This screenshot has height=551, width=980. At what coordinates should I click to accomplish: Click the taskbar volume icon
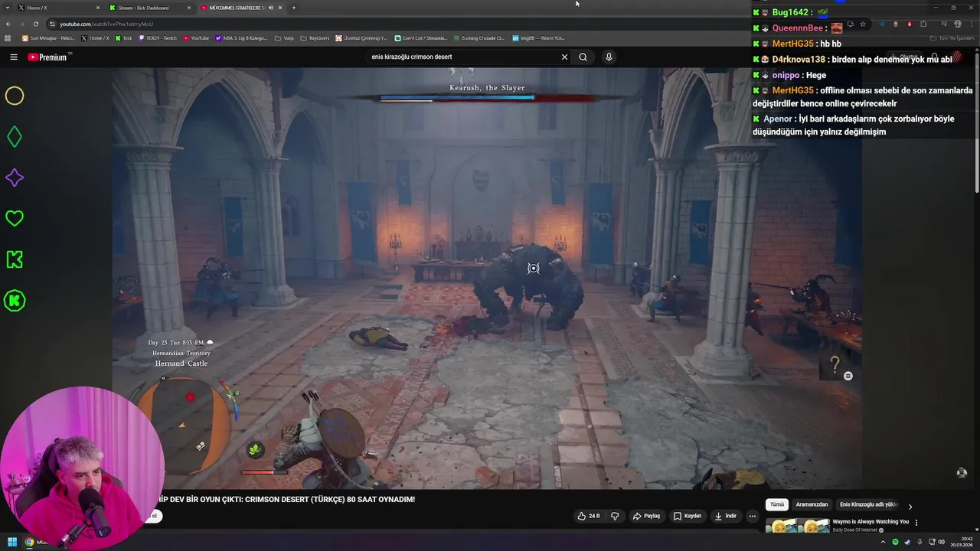pos(940,542)
